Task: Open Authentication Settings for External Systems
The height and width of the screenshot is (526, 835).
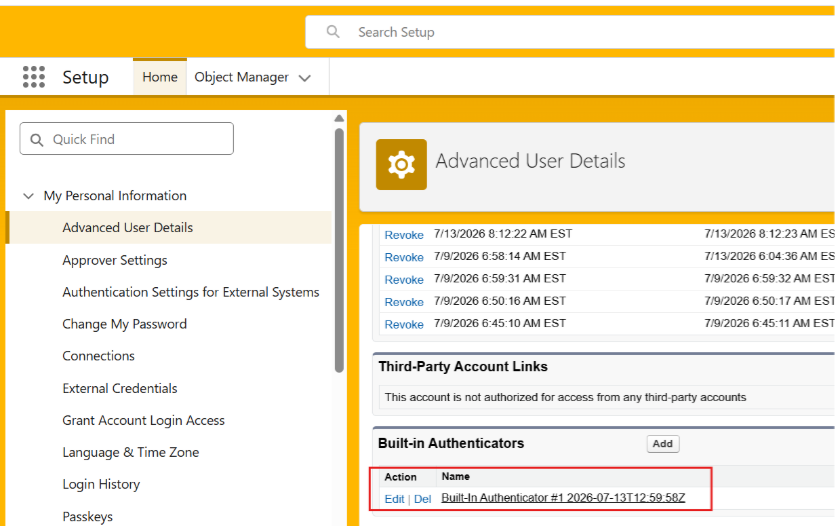Action: 191,292
